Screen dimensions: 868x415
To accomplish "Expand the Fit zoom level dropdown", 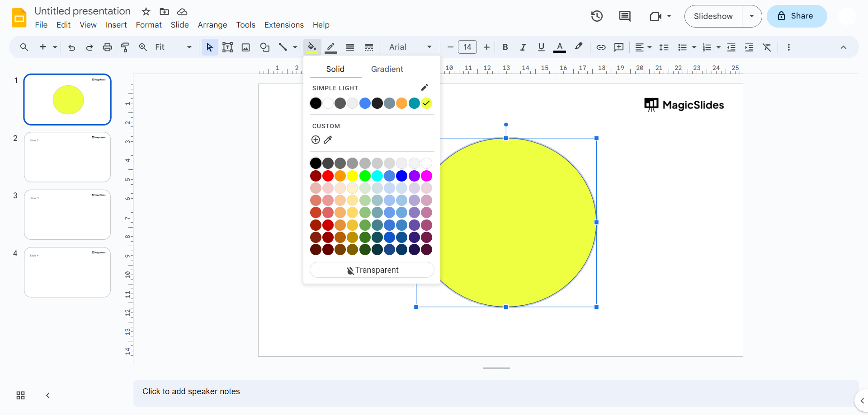I will click(173, 47).
